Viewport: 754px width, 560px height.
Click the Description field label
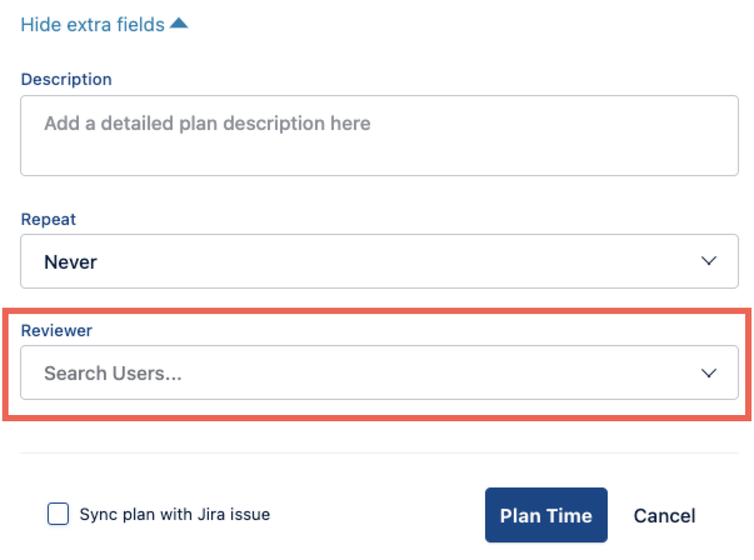pyautogui.click(x=66, y=79)
